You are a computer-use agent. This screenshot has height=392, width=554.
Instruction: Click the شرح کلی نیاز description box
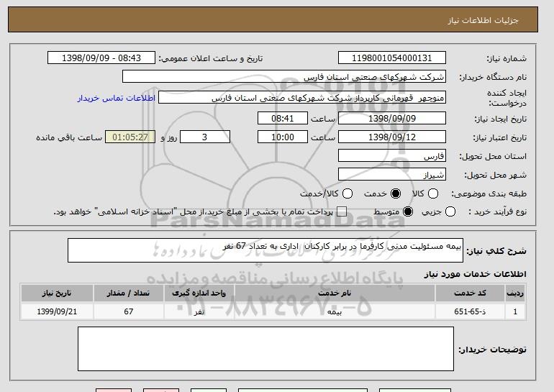[x=265, y=250]
